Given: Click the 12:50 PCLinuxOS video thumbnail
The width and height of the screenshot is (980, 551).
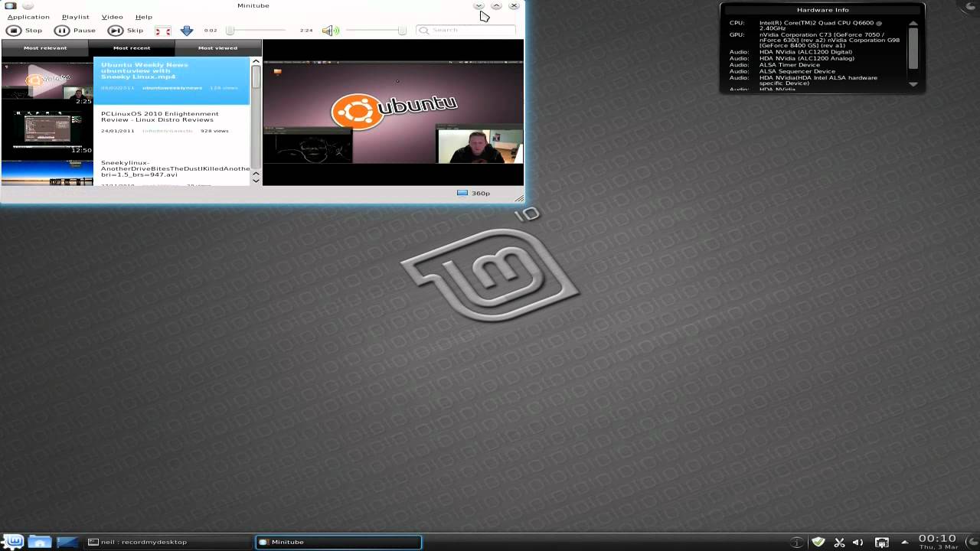Looking at the screenshot, I should coord(47,130).
